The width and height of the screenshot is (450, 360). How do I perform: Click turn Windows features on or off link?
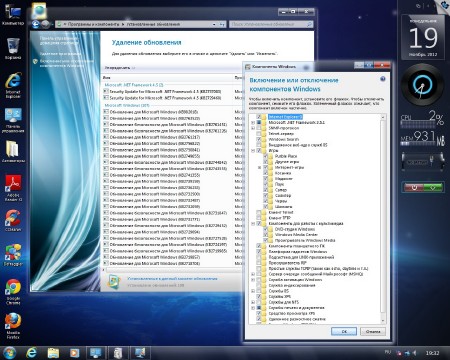click(x=65, y=63)
